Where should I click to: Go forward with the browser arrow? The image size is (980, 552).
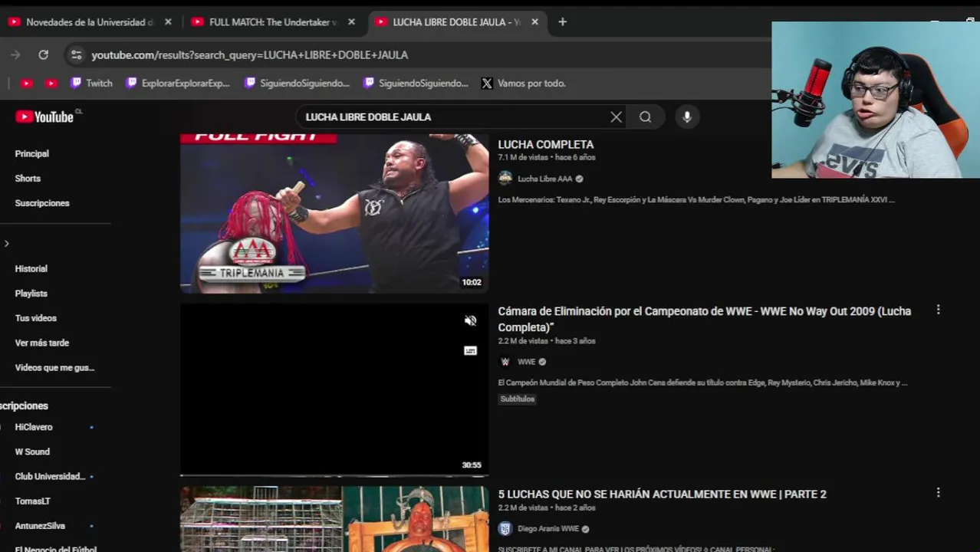point(15,54)
